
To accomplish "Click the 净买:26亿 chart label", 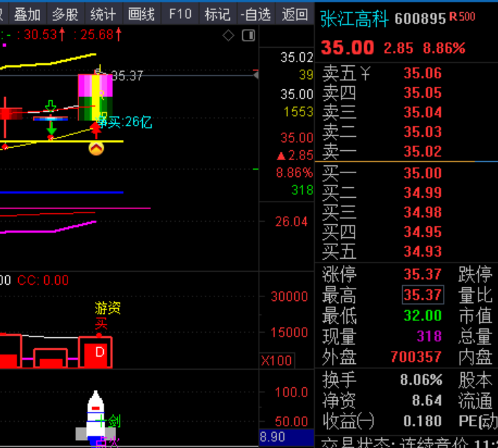I will (124, 123).
